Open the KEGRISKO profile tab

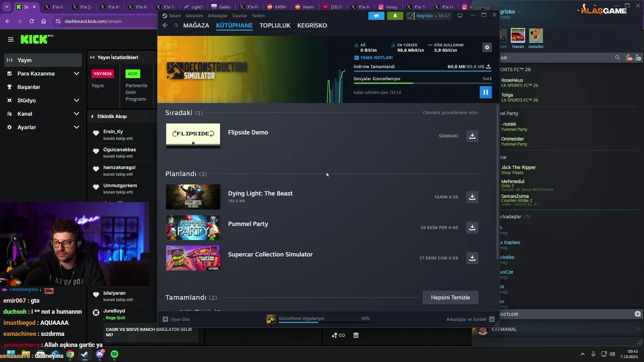pyautogui.click(x=312, y=25)
